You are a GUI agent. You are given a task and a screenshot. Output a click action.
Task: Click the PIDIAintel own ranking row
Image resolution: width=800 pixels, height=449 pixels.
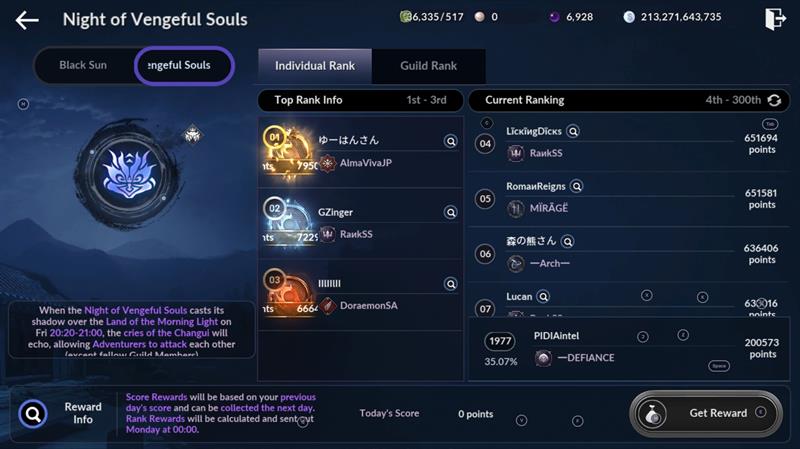629,348
